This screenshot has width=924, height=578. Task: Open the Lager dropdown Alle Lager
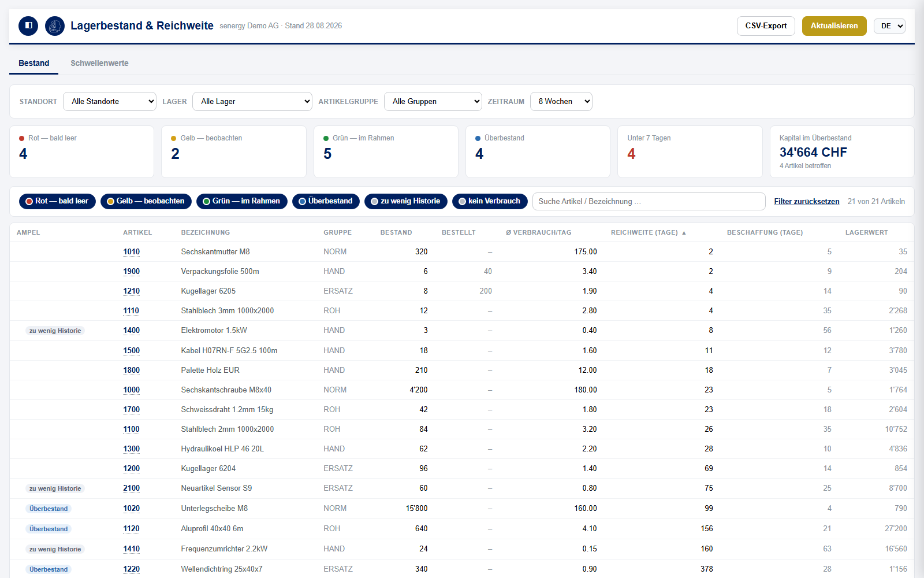[252, 101]
